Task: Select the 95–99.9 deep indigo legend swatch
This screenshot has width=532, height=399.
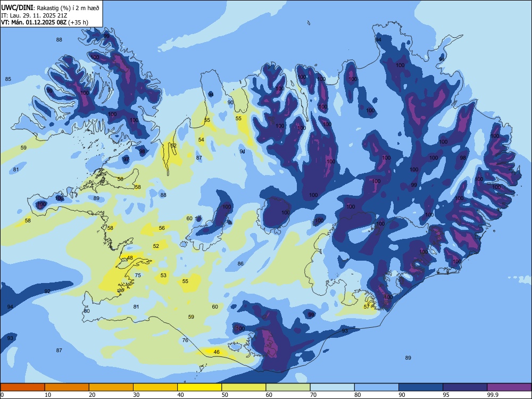Action: point(465,387)
